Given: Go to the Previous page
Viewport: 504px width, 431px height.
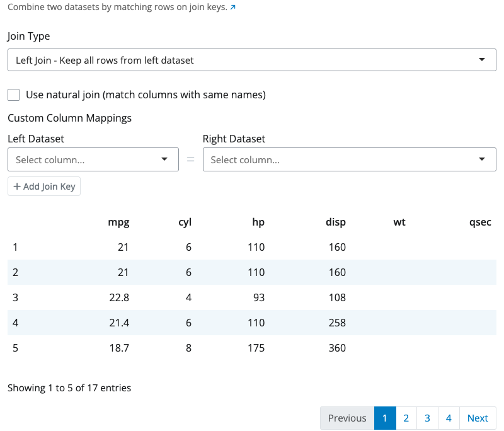Looking at the screenshot, I should point(347,418).
